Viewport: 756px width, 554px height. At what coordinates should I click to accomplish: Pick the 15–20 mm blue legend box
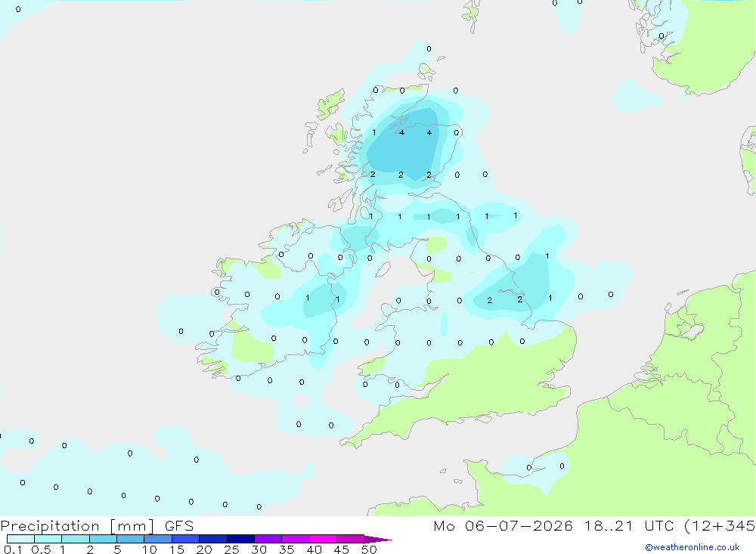(186, 539)
